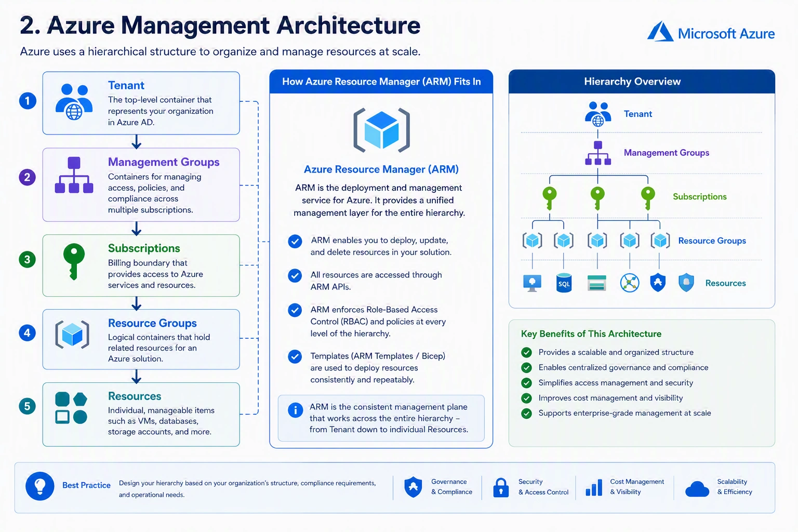Select checkmark beside "All resources are accessed through"

coord(295,275)
